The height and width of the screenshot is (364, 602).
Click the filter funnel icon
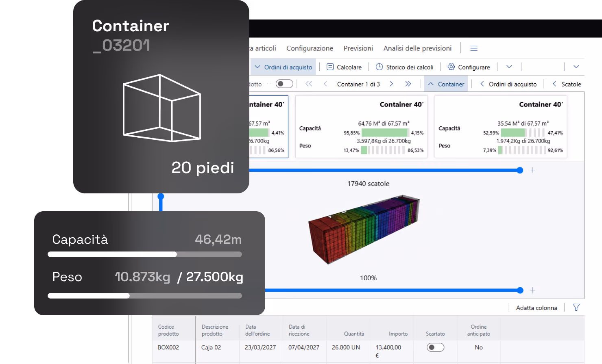[x=576, y=308]
